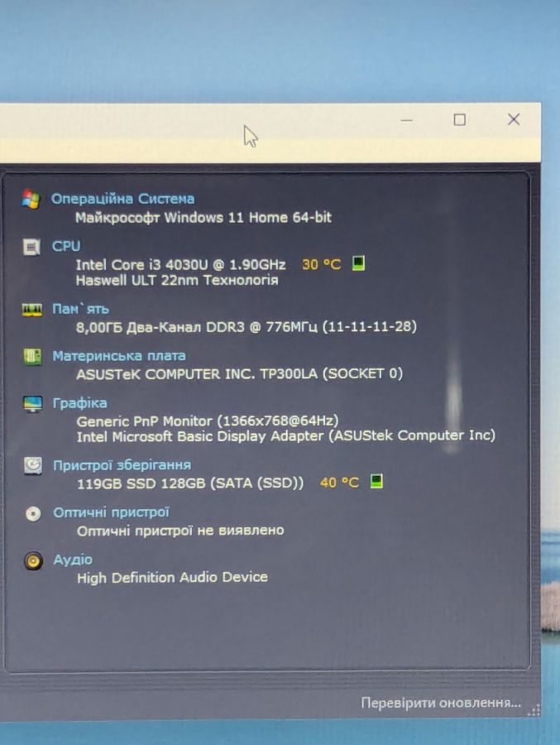The width and height of the screenshot is (560, 745).
Task: Open the Пристрої зберігання section heading
Action: pyautogui.click(x=122, y=465)
